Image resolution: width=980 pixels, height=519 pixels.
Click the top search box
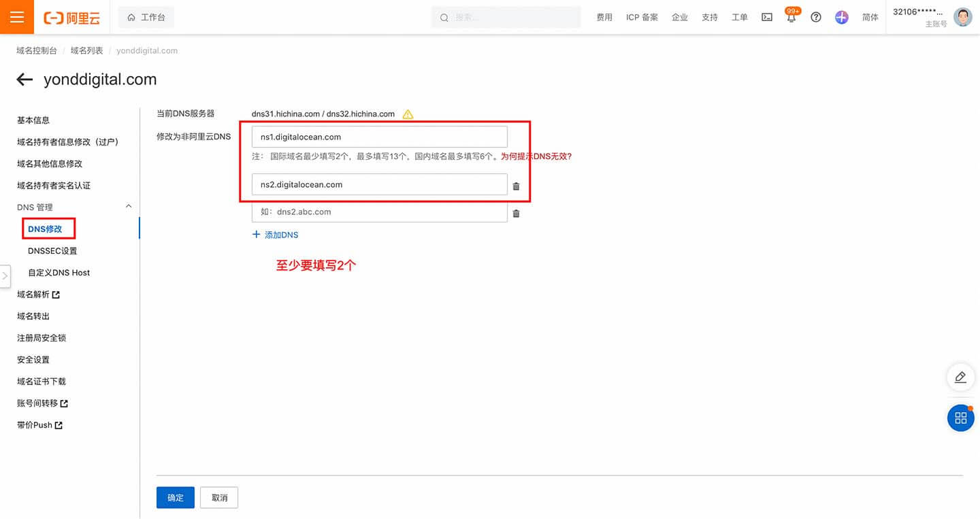click(x=506, y=17)
